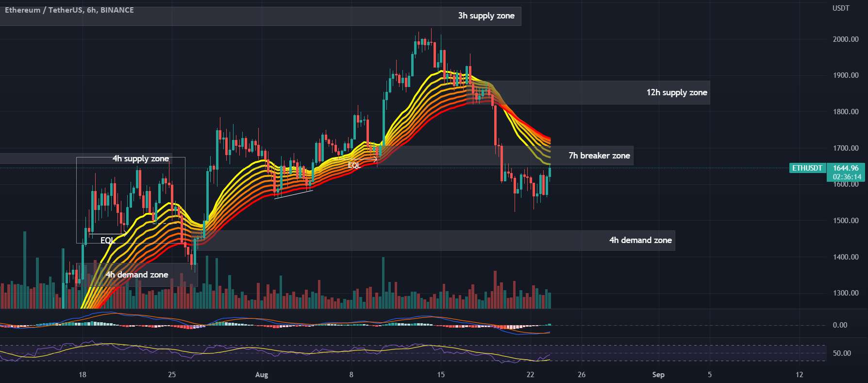This screenshot has height=383, width=868.
Task: Click the '18' date on time axis
Action: [x=83, y=374]
